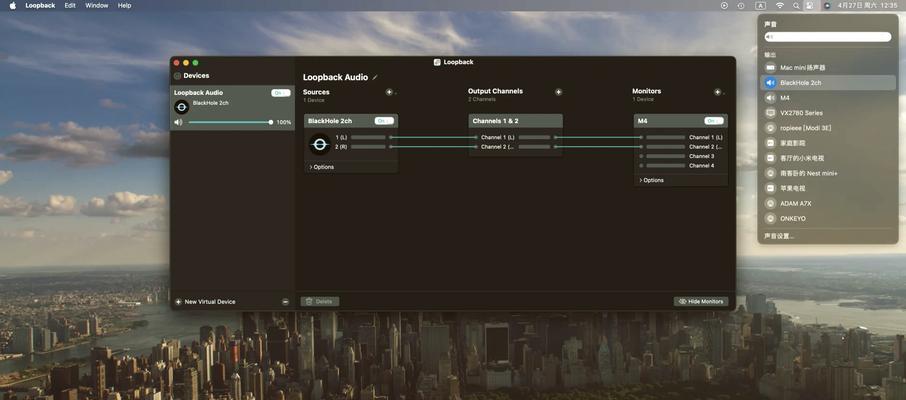906x400 pixels.
Task: Toggle Loopback Audio device On switch
Action: click(281, 92)
